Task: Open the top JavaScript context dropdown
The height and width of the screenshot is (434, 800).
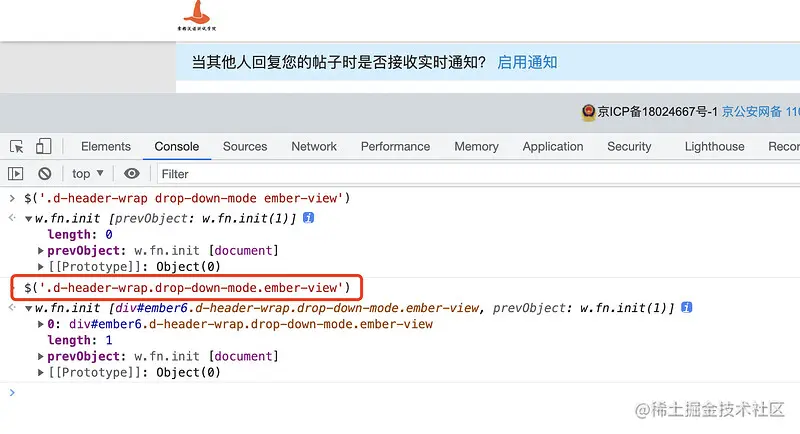Action: 88,174
